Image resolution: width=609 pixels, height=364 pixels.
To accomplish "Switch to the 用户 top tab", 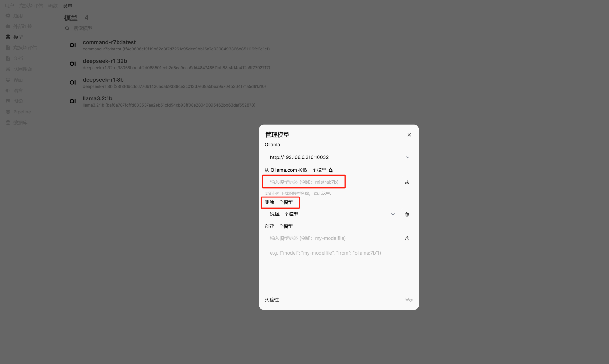I will coord(9,5).
